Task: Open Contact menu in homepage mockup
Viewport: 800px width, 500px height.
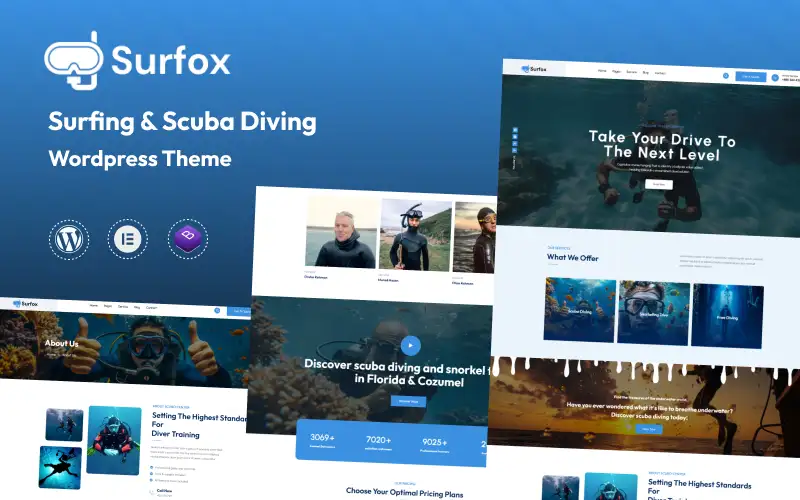Action: point(660,73)
